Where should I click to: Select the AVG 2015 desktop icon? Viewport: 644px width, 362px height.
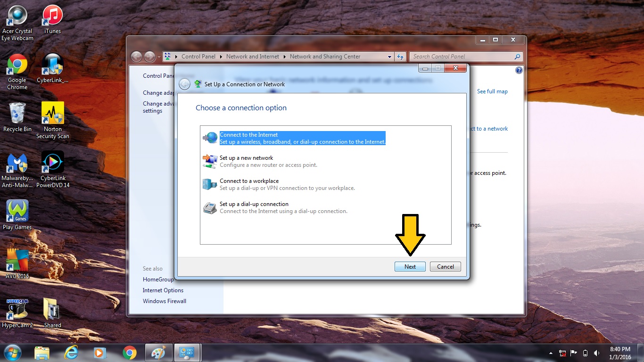(17, 264)
